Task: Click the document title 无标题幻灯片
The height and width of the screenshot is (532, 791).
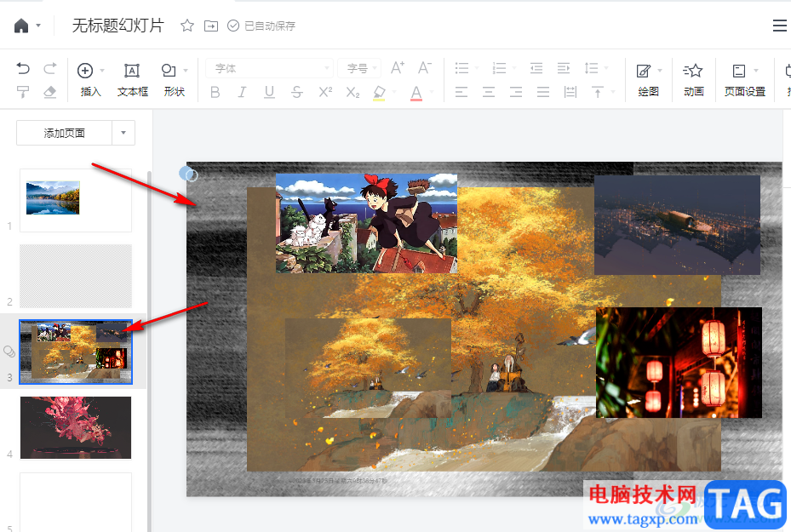Action: click(118, 26)
